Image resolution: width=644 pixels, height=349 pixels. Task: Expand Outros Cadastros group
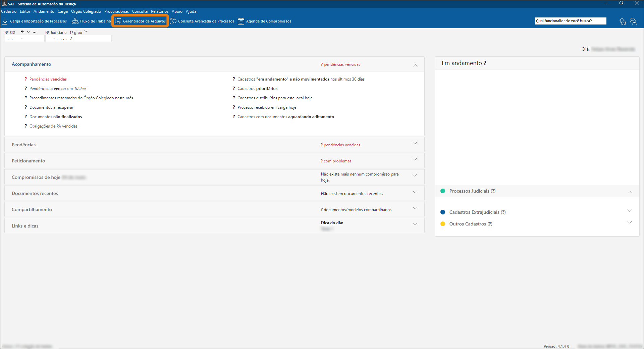[x=630, y=222]
